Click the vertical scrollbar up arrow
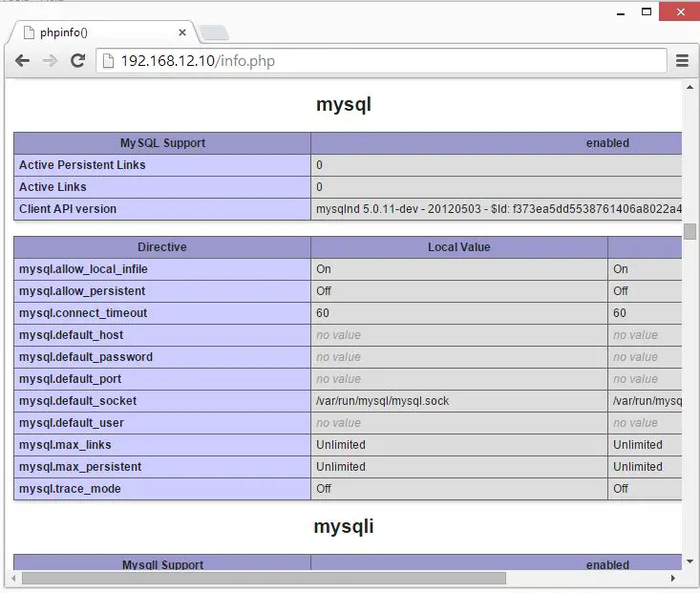Viewport: 700px width, 593px height. point(689,87)
